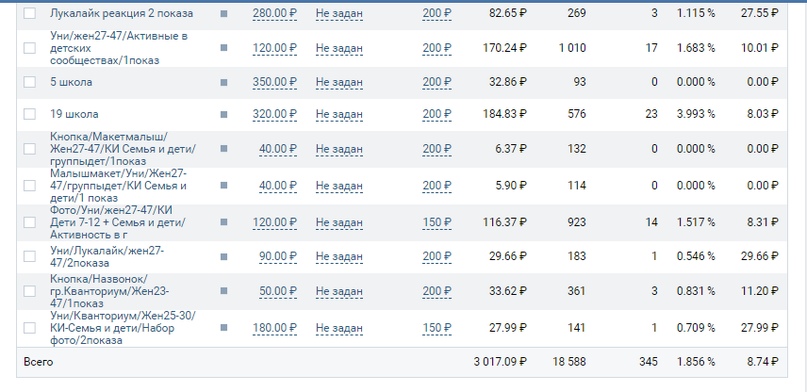The height and width of the screenshot is (392, 807).
Task: Open 'Не задан' limit for 19 школа
Action: click(x=339, y=114)
